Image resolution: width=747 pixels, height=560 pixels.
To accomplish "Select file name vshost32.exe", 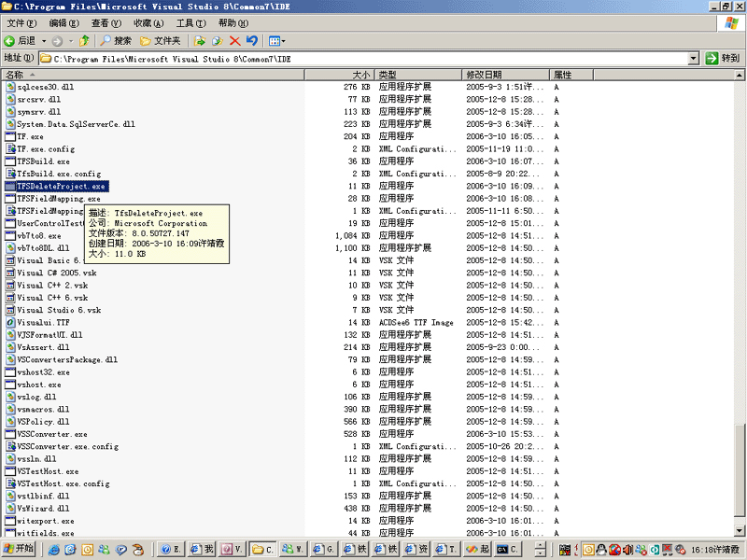I will click(x=43, y=371).
